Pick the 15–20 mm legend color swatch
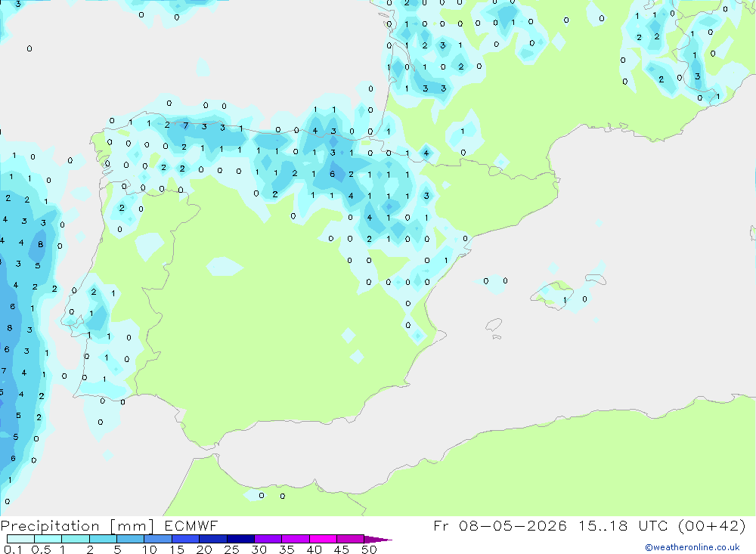This screenshot has width=756, height=554. (186, 539)
